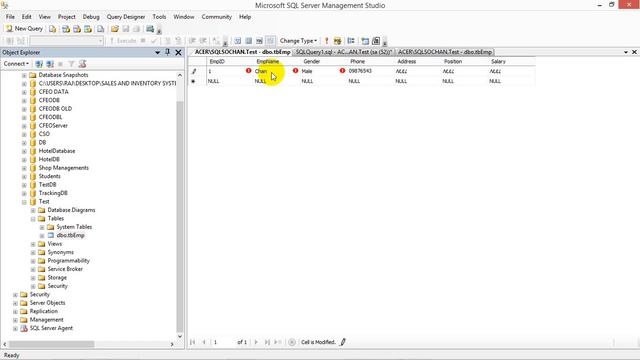The width and height of the screenshot is (640, 360).
Task: Go to first record navigation button
Action: coord(193,342)
